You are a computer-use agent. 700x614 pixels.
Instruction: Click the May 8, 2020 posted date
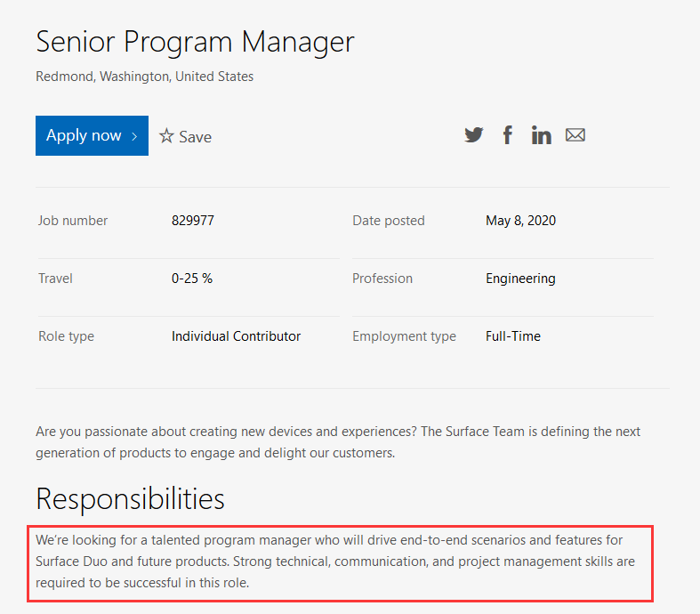520,221
